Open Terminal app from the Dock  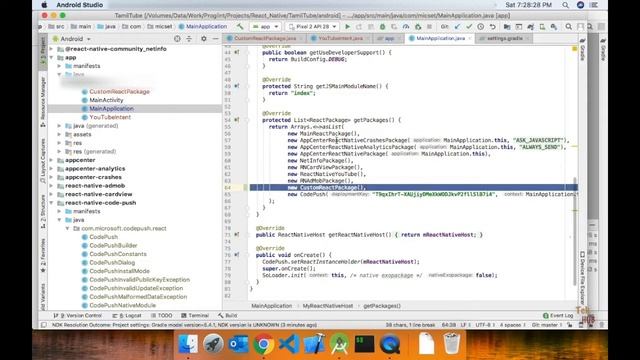[x=364, y=344]
